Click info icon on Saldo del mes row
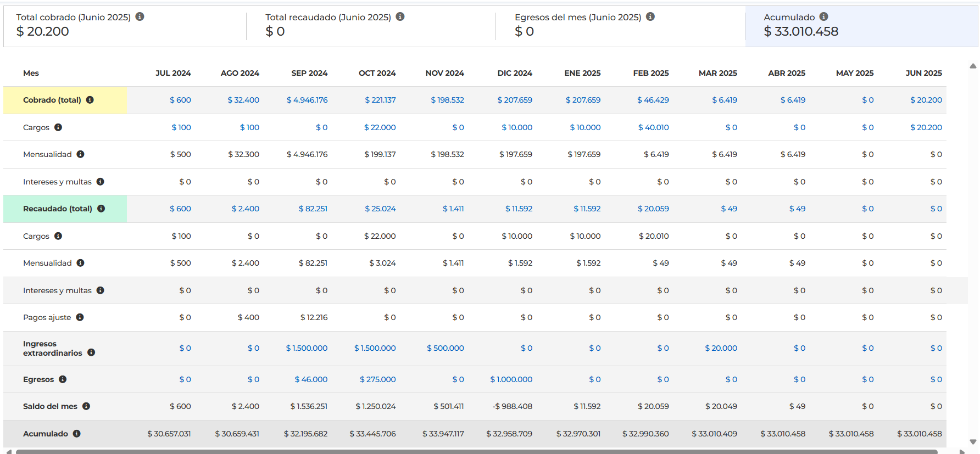 click(x=86, y=406)
